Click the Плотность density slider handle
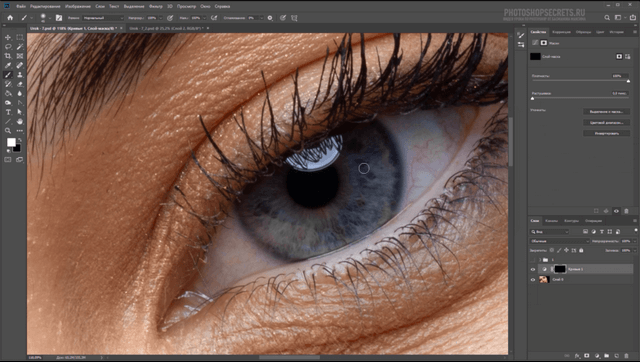 point(628,81)
